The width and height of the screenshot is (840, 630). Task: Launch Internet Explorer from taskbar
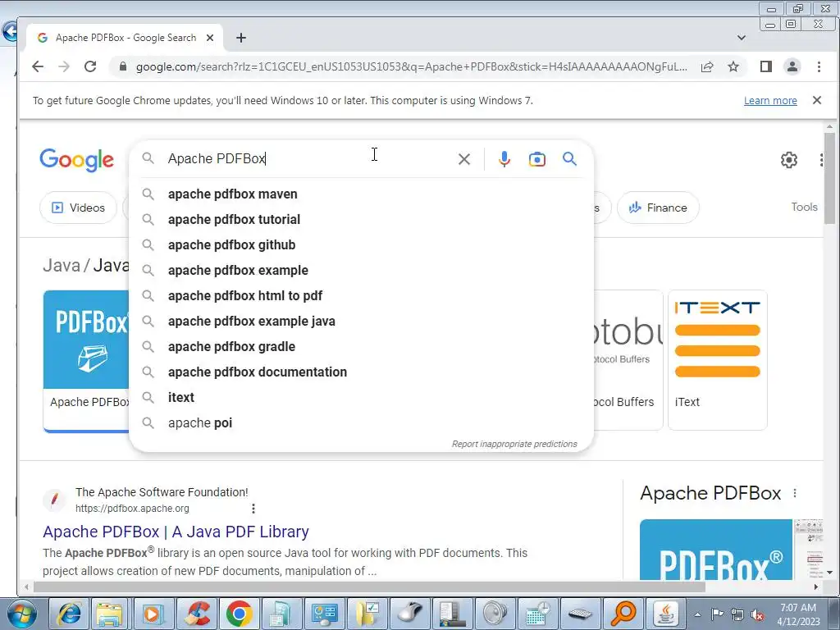[x=69, y=614]
